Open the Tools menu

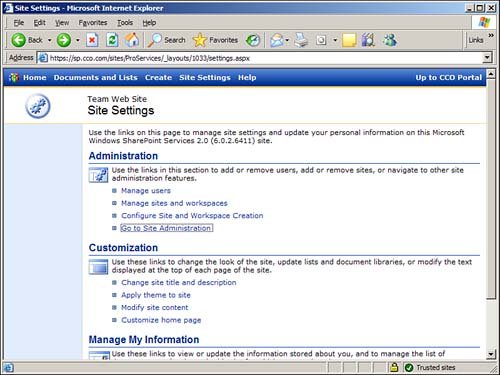[x=125, y=23]
